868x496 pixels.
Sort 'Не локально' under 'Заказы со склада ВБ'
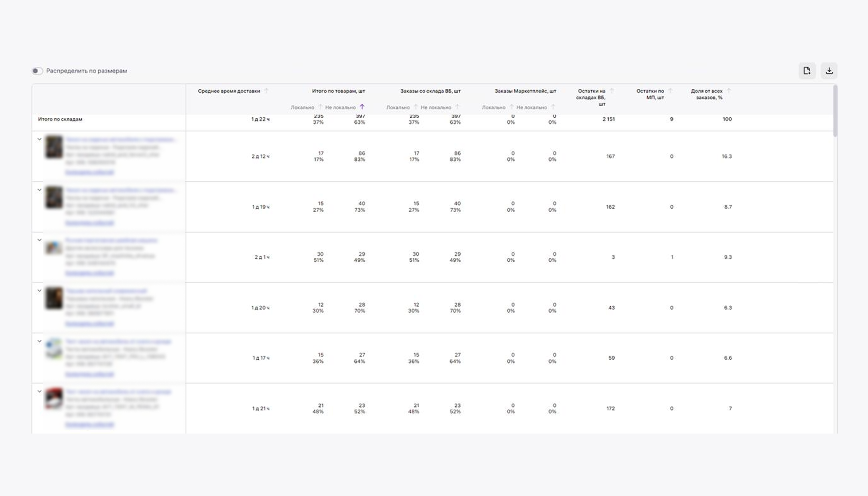(x=457, y=107)
